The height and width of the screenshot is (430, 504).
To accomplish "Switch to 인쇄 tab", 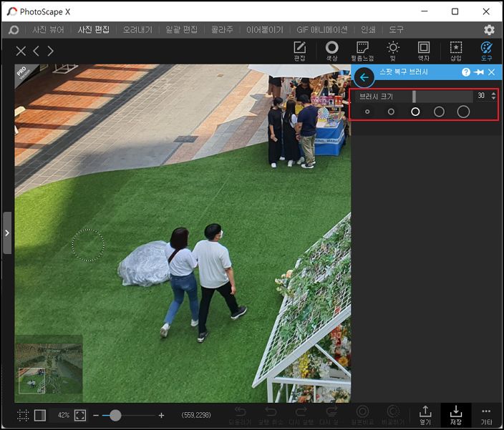I will pyautogui.click(x=368, y=30).
